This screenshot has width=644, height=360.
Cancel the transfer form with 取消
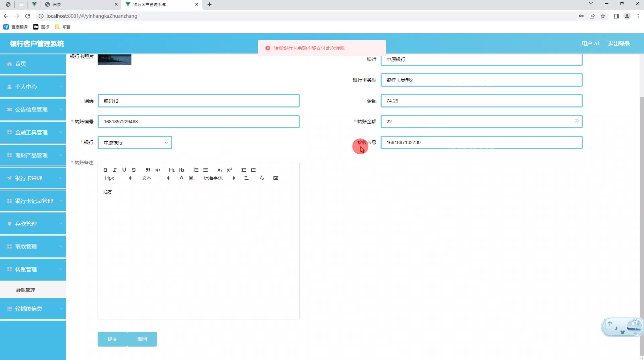coord(142,339)
